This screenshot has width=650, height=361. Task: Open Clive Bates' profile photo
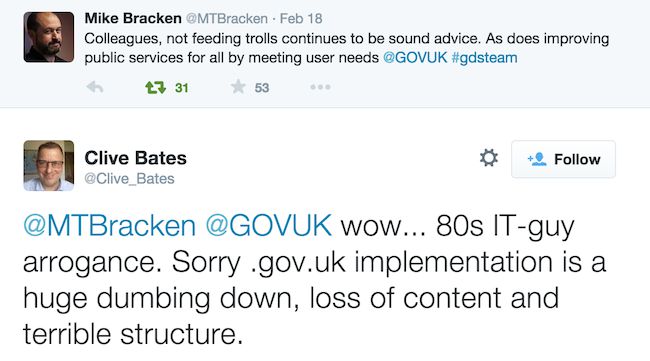[49, 166]
